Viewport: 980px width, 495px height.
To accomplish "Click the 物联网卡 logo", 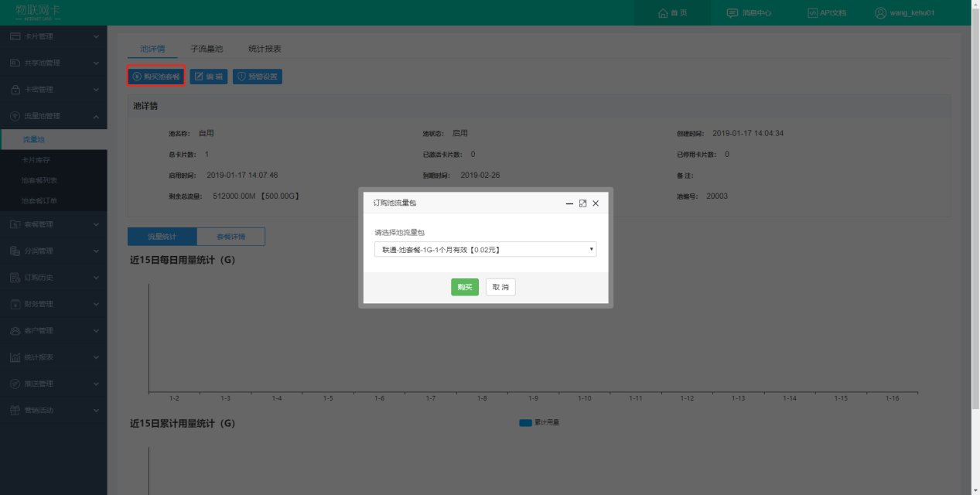I will point(38,12).
